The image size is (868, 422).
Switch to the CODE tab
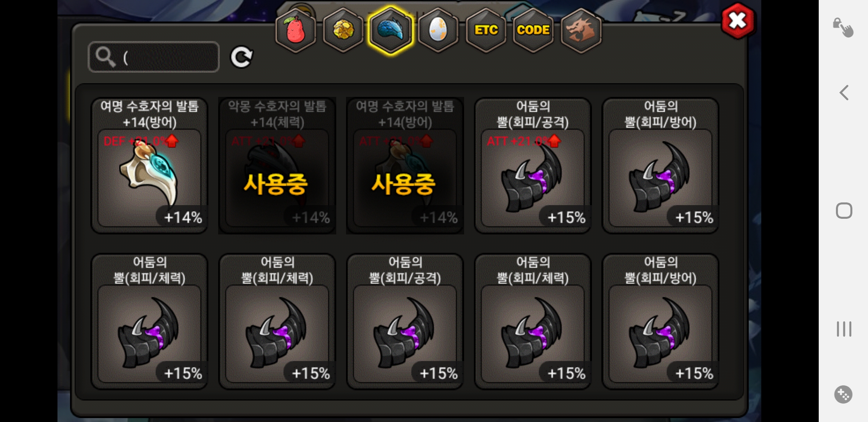coord(533,30)
